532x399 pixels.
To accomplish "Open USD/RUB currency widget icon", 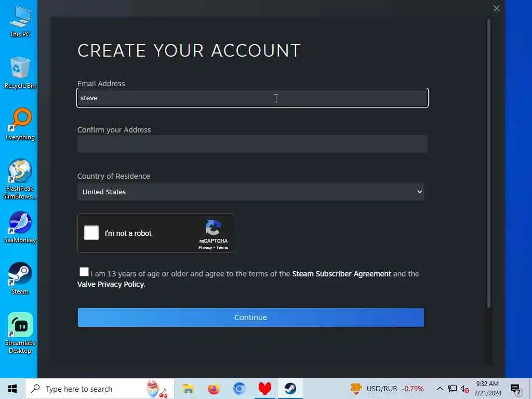I will click(x=356, y=389).
